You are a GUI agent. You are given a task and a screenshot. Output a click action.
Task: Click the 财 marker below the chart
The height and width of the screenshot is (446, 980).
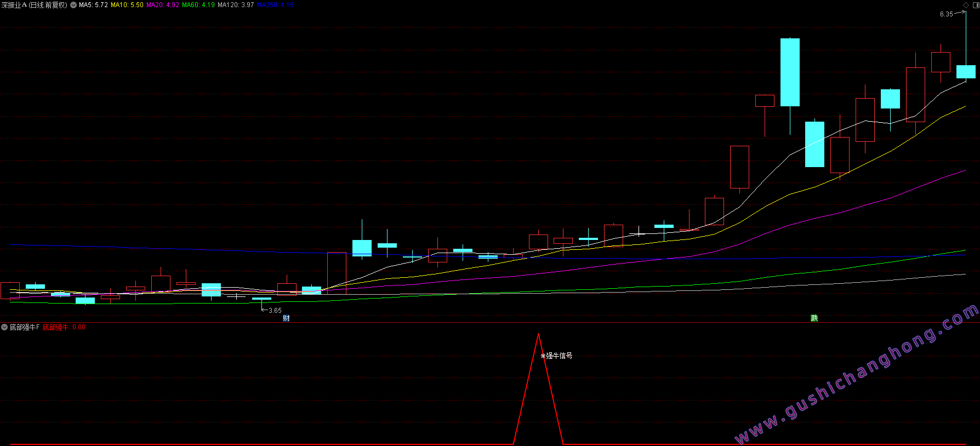pyautogui.click(x=286, y=318)
